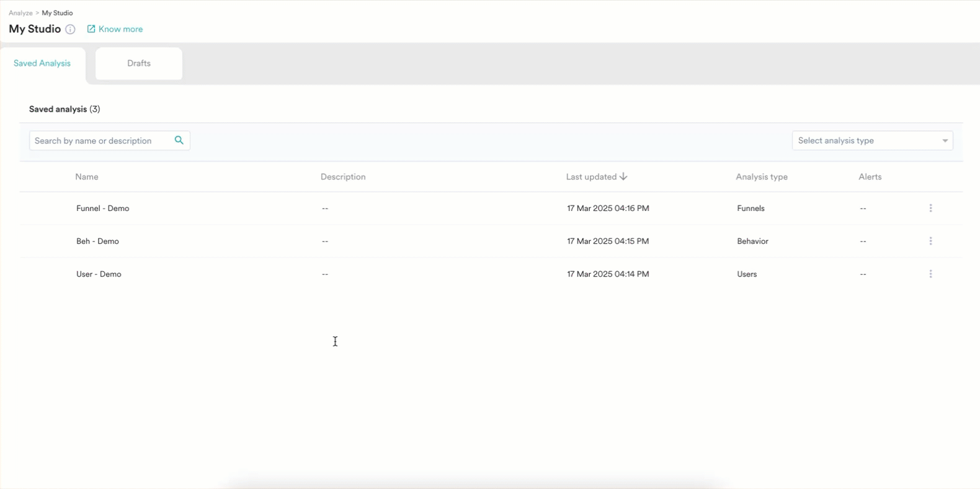Select the Saved Analysis tab
980x489 pixels.
pos(42,63)
